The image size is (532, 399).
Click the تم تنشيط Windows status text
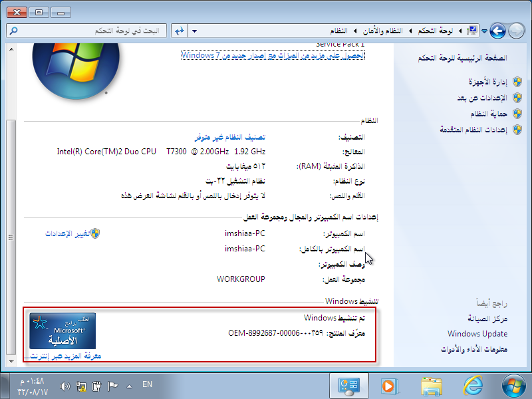(334, 318)
